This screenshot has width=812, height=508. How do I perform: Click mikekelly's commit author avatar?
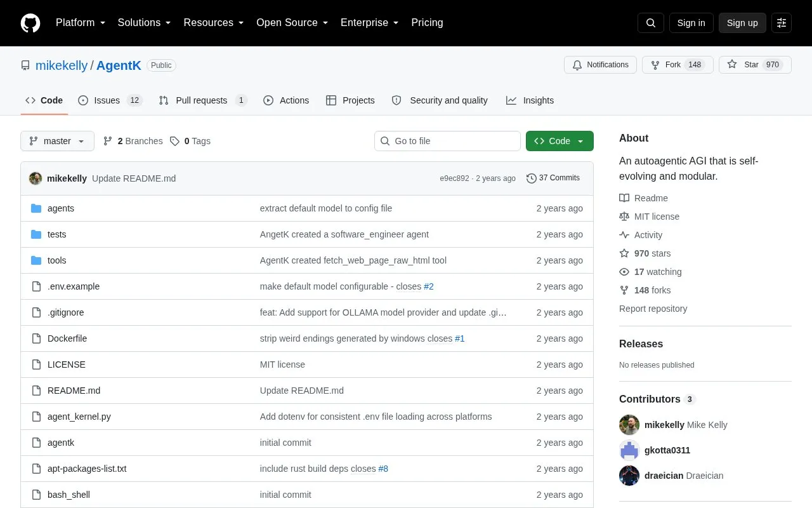click(36, 178)
